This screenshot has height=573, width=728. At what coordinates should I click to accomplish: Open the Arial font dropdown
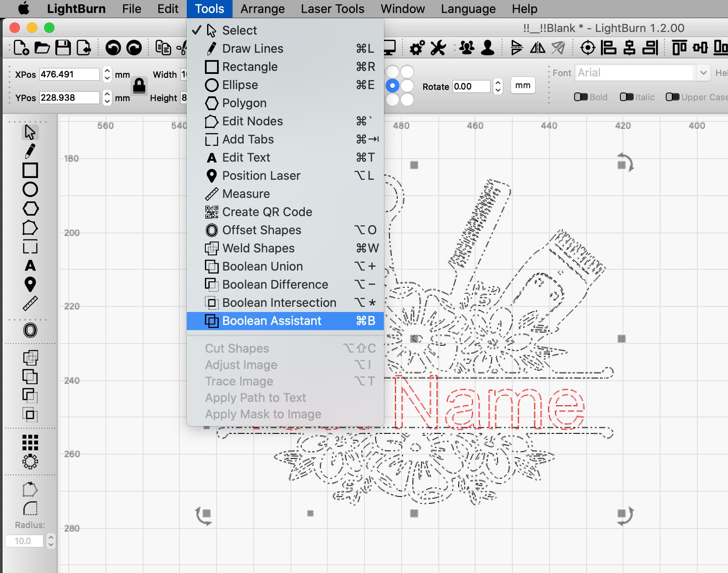704,73
